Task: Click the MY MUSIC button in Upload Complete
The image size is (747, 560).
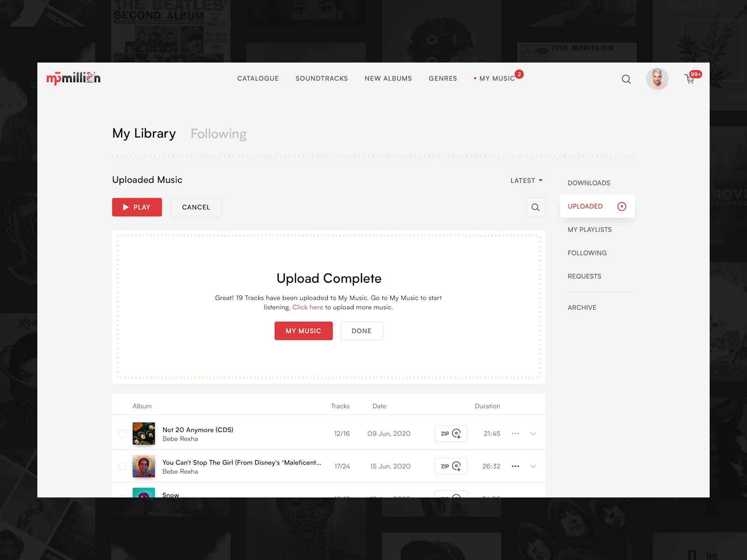Action: point(303,331)
